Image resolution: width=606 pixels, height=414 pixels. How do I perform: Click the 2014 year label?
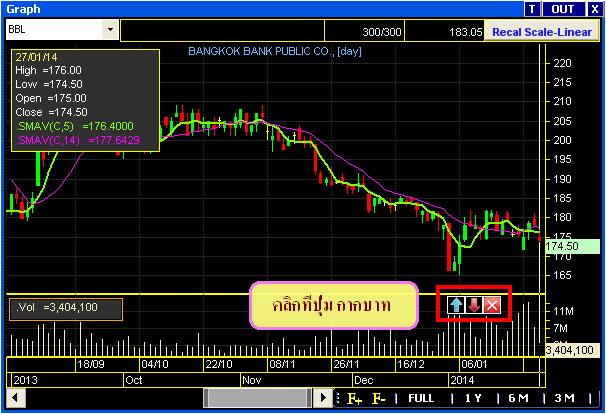click(x=462, y=380)
